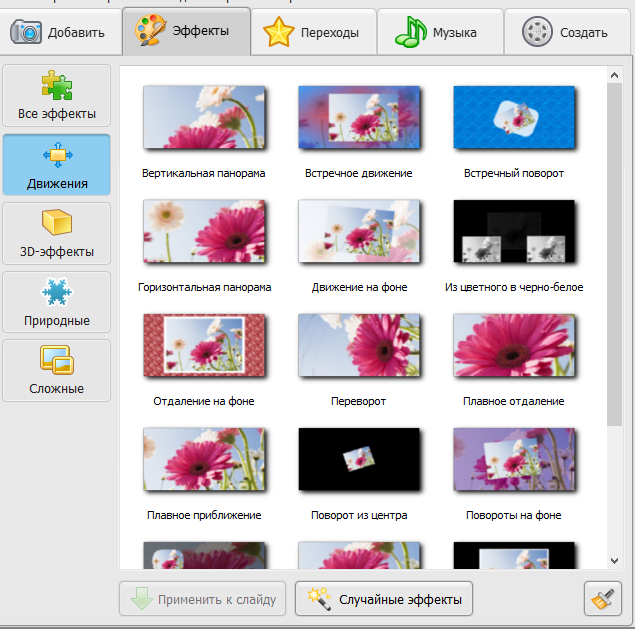Open the Сложные effects category
The width and height of the screenshot is (635, 629).
pyautogui.click(x=57, y=371)
